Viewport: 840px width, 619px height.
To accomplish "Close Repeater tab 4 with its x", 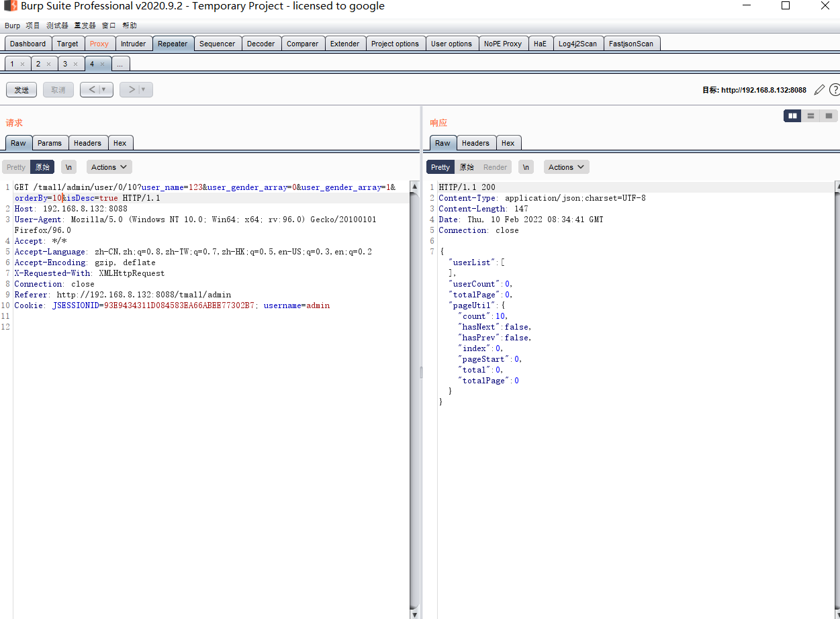I will coord(102,64).
